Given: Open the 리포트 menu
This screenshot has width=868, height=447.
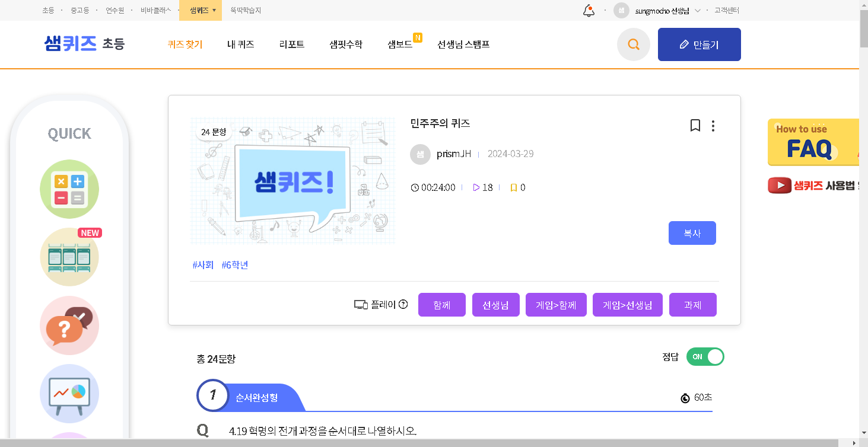Looking at the screenshot, I should tap(292, 44).
